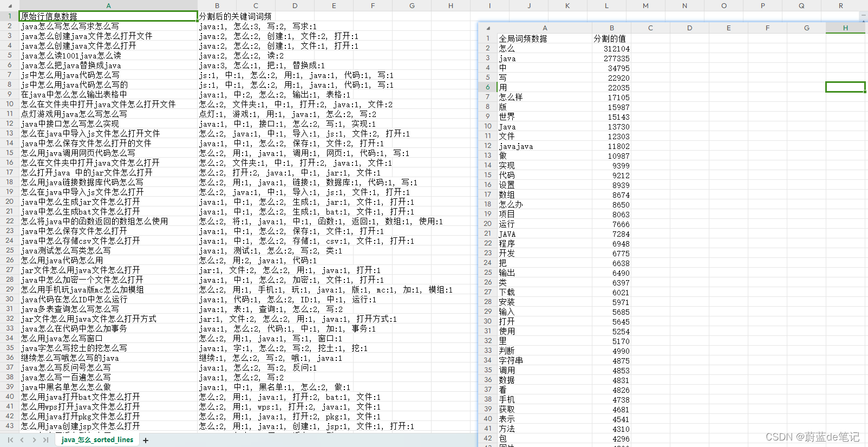
Task: Click the green-outlined active cell H6 in right window
Action: tap(845, 87)
